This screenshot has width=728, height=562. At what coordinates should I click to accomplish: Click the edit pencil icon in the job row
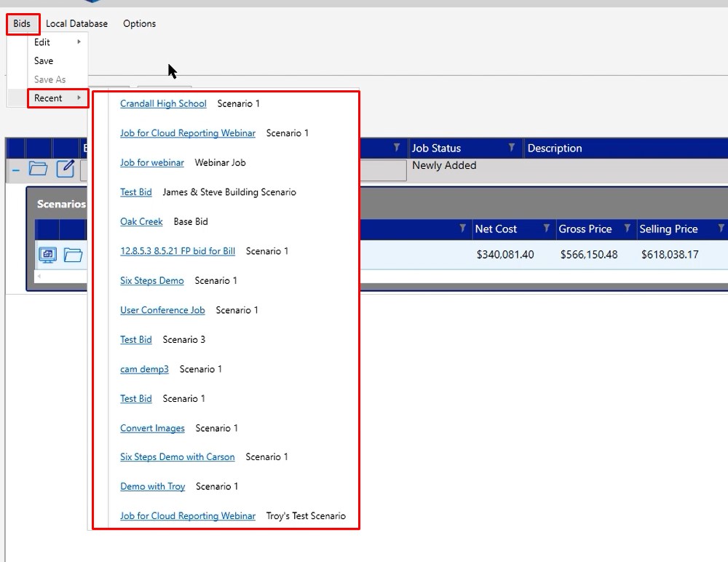(66, 169)
